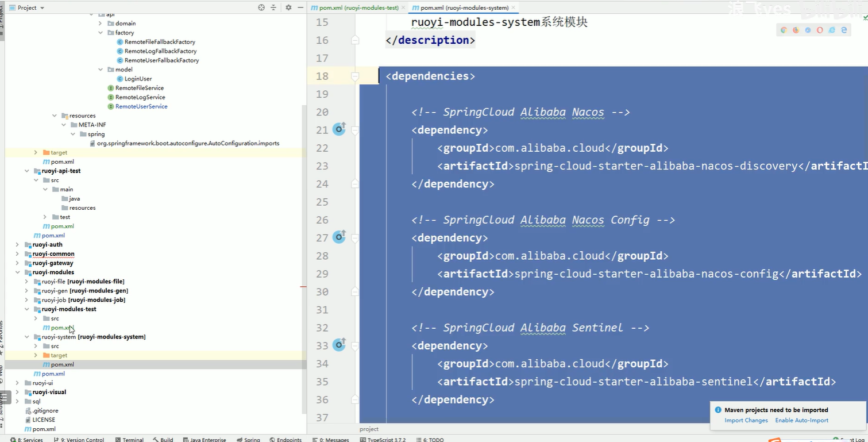Close the pom.xml (ruoyi-modules-test) tab

click(403, 7)
